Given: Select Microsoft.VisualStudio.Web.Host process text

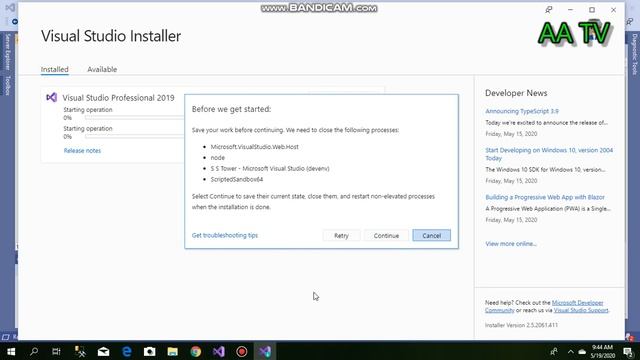Looking at the screenshot, I should pos(254,147).
